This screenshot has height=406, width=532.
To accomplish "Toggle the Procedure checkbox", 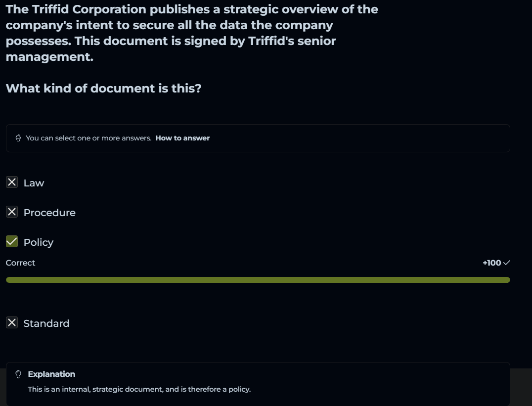I will (x=12, y=212).
